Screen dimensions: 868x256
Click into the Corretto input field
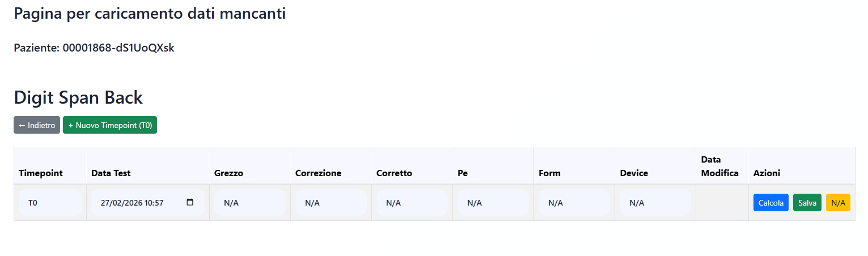(412, 203)
